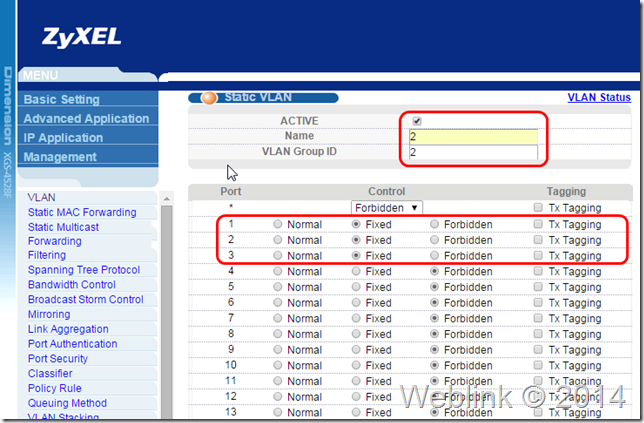Click the Tagging column header
Viewport: 644px width, 423px height.
point(566,191)
